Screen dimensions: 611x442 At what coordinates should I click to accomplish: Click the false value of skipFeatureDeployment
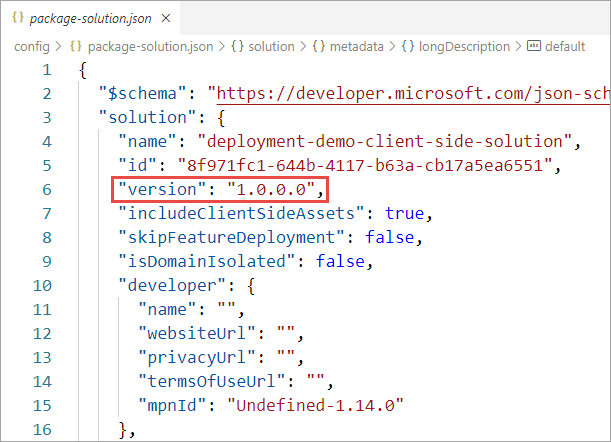[x=390, y=237]
